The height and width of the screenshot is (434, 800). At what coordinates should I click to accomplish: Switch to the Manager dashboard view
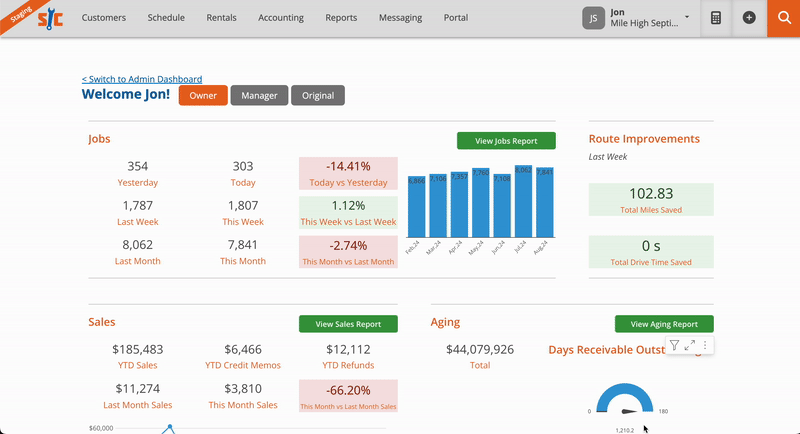pyautogui.click(x=259, y=95)
